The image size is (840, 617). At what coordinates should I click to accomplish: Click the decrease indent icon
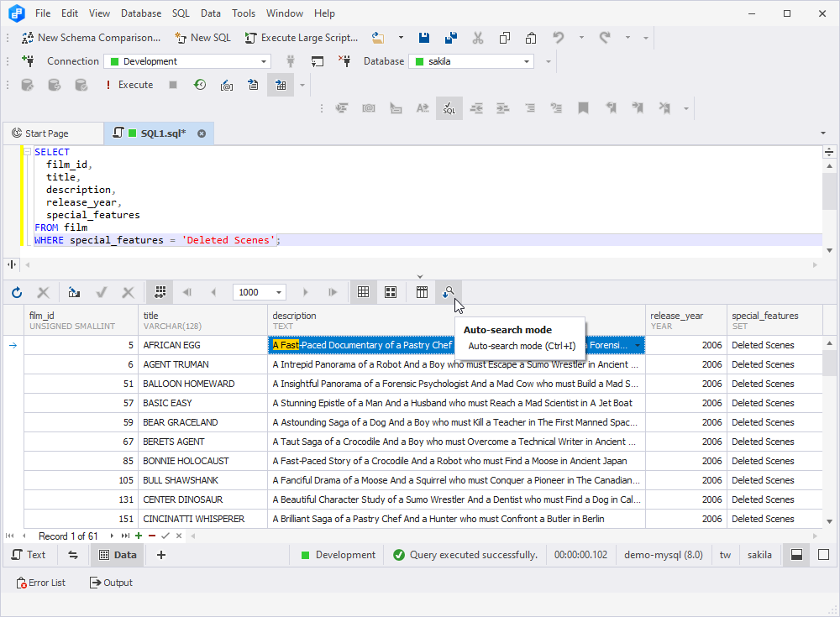coord(476,108)
